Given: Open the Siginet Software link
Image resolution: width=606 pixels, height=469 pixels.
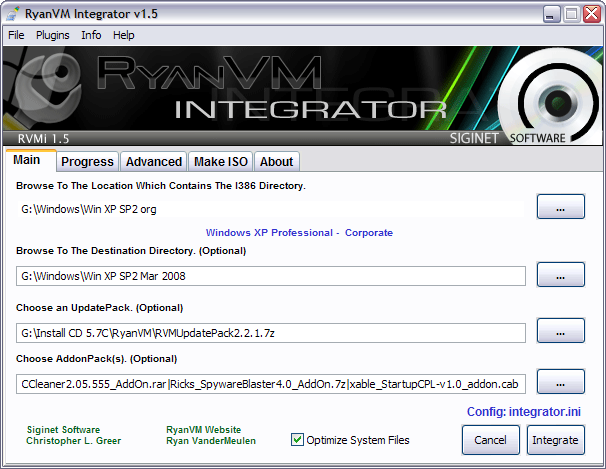Looking at the screenshot, I should click(x=63, y=430).
